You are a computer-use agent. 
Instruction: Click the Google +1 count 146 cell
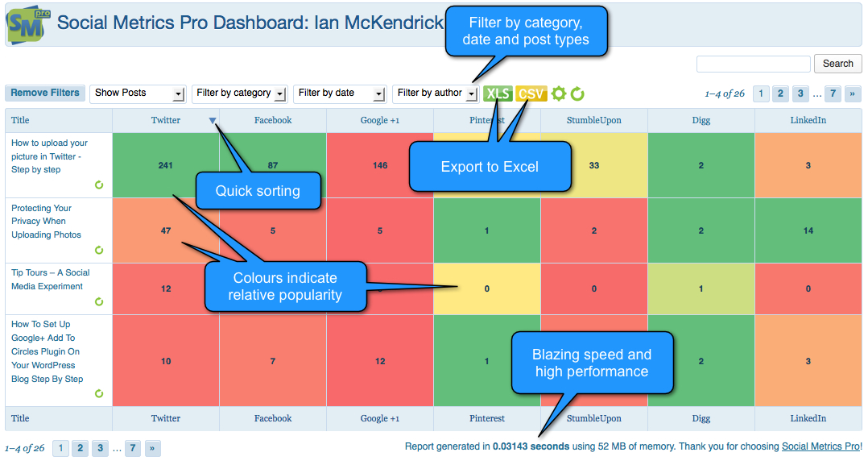pos(380,165)
